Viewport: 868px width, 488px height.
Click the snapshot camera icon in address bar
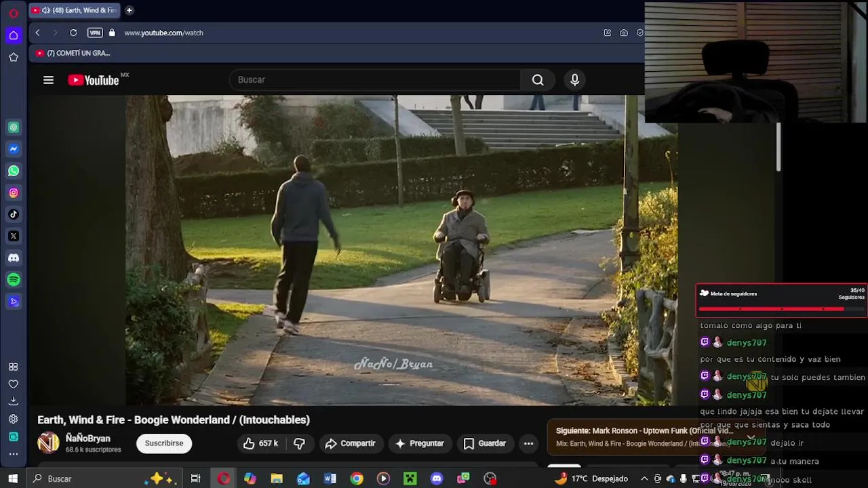coord(623,33)
